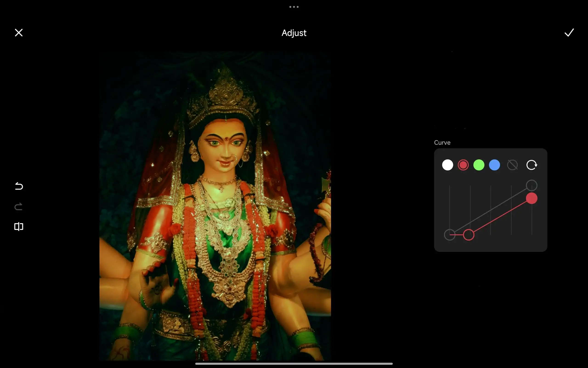Click the filled red top curve point
The width and height of the screenshot is (588, 368).
click(532, 198)
